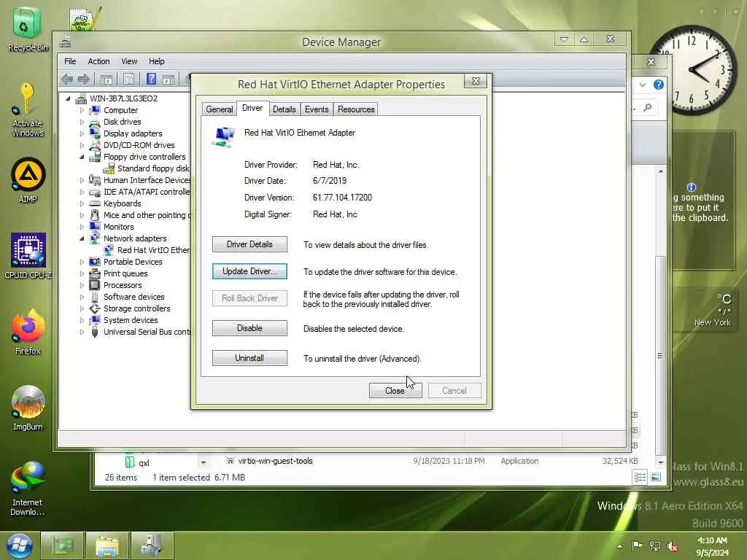Switch to the Details tab

click(285, 109)
